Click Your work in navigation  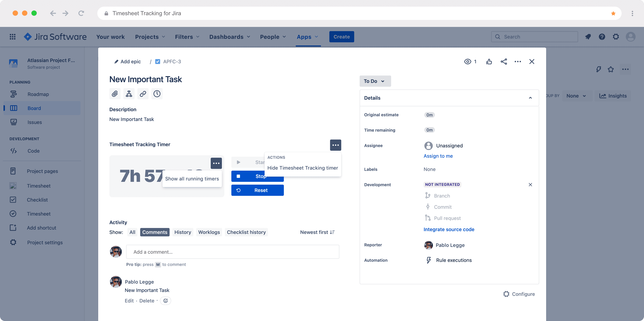coord(110,37)
